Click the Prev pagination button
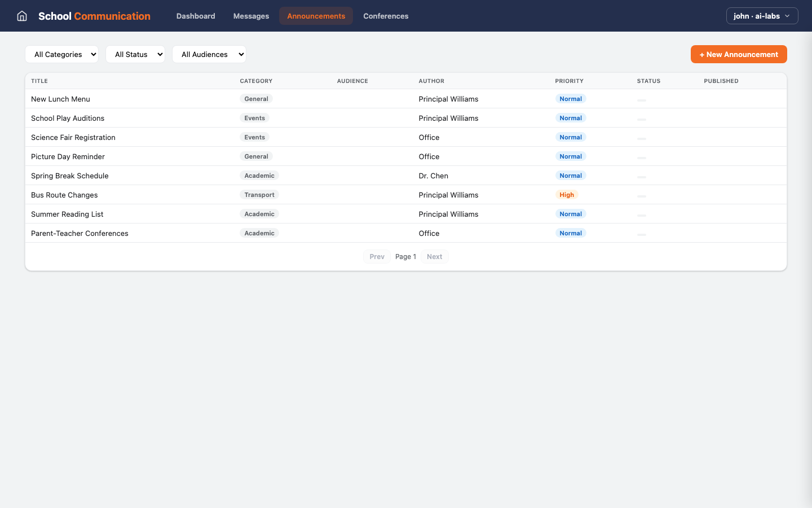The width and height of the screenshot is (812, 508). [377, 256]
